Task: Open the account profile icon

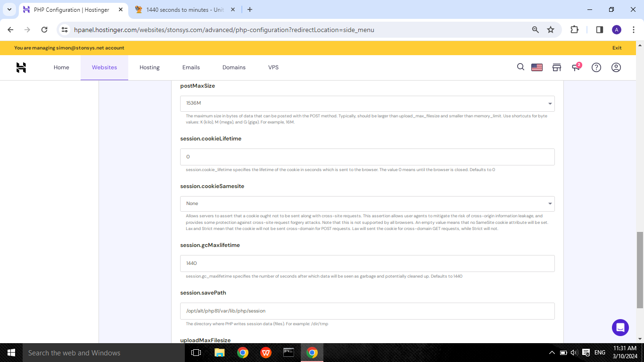Action: click(616, 67)
